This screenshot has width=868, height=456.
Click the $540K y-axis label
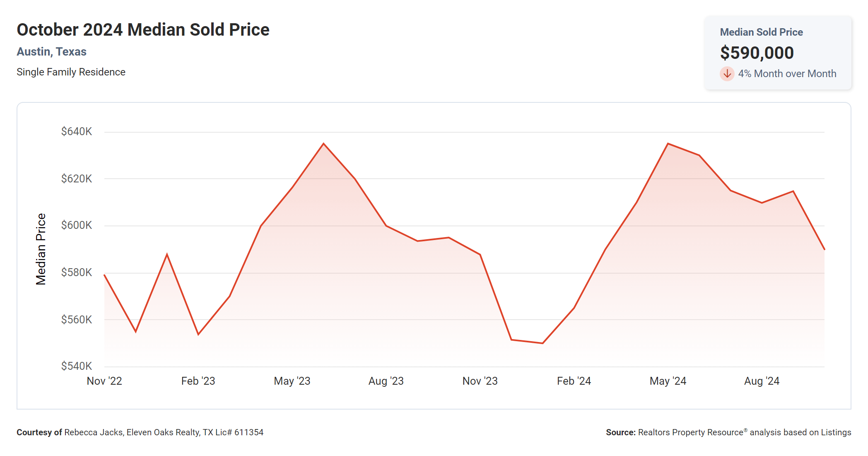tap(77, 366)
